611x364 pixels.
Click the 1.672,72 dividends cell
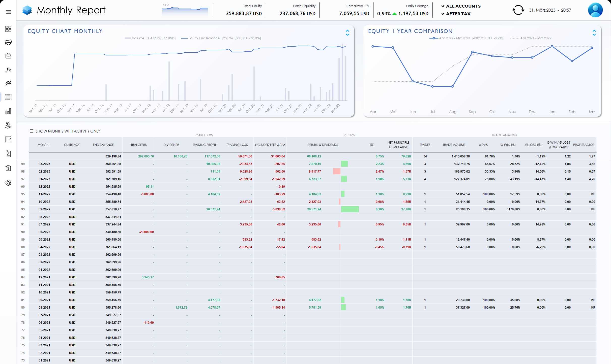pos(181,307)
